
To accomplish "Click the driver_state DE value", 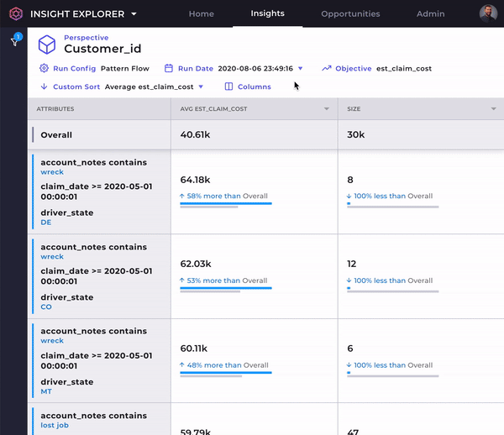I will pos(45,223).
